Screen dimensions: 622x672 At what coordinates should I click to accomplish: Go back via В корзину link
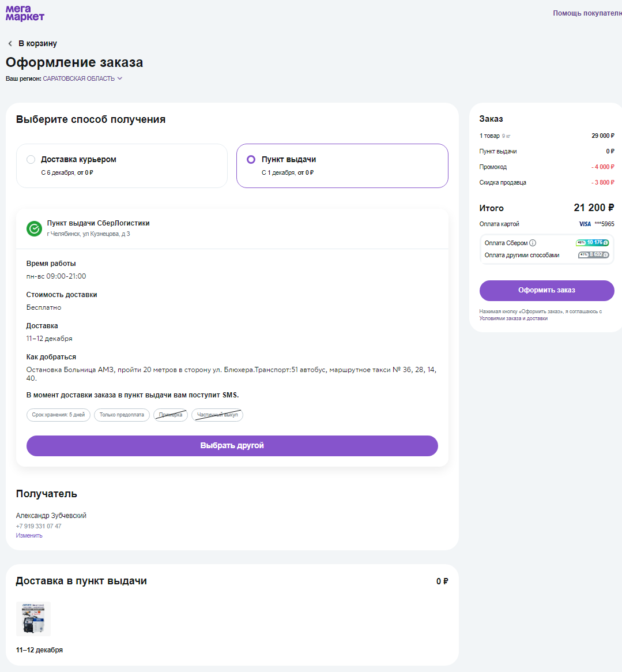[x=37, y=44]
